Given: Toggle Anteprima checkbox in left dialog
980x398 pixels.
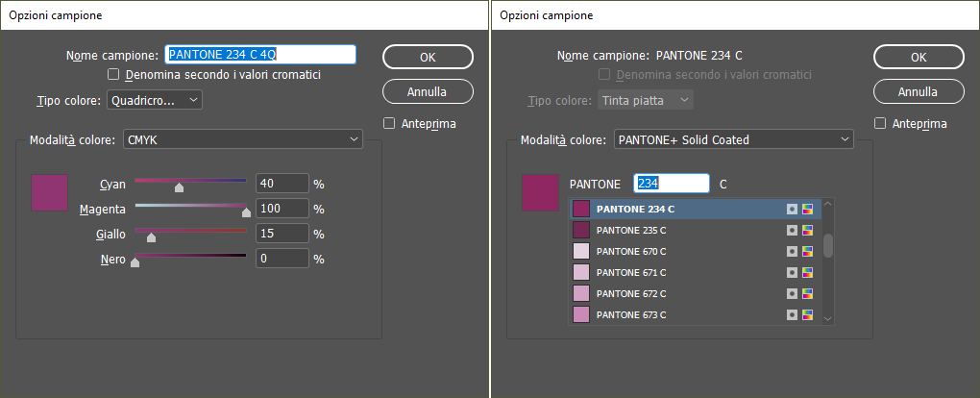Looking at the screenshot, I should tap(389, 123).
